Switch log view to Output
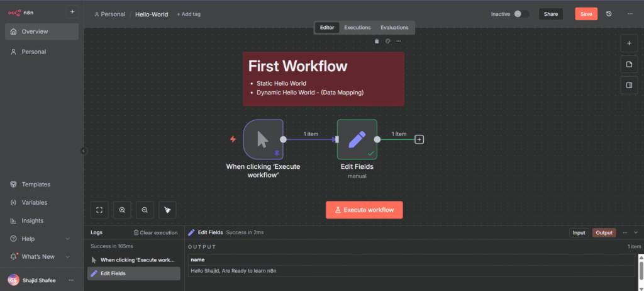The height and width of the screenshot is (291, 644). [604, 232]
